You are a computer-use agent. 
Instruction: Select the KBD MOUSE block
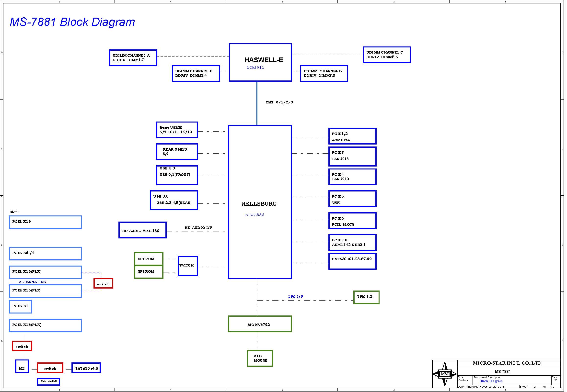coord(260,358)
